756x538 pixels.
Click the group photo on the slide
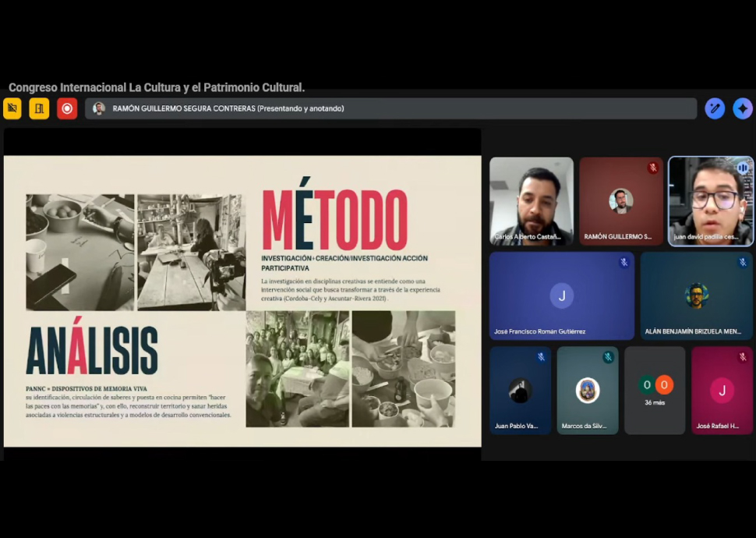pos(297,369)
